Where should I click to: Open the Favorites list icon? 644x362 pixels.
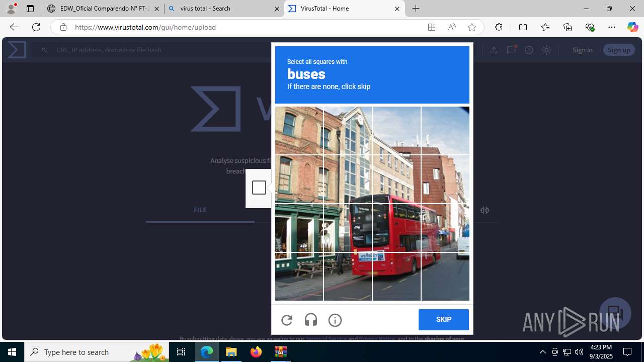click(x=545, y=27)
